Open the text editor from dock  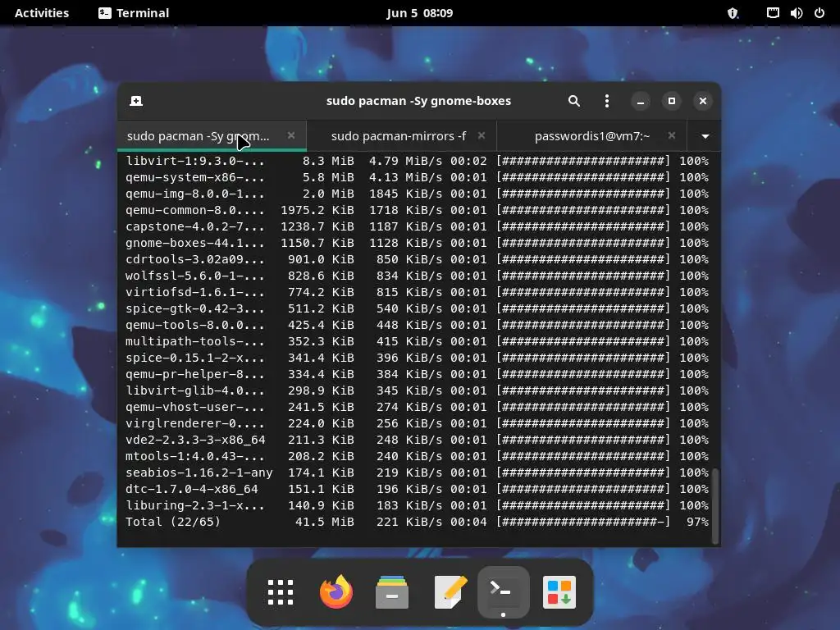click(450, 592)
